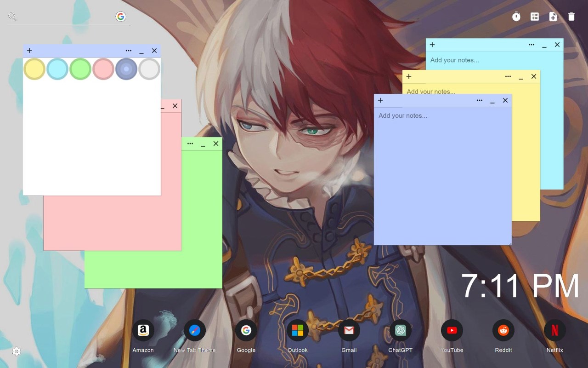Pick periwinkle blue note color swatch
Image resolution: width=588 pixels, height=368 pixels.
(126, 69)
